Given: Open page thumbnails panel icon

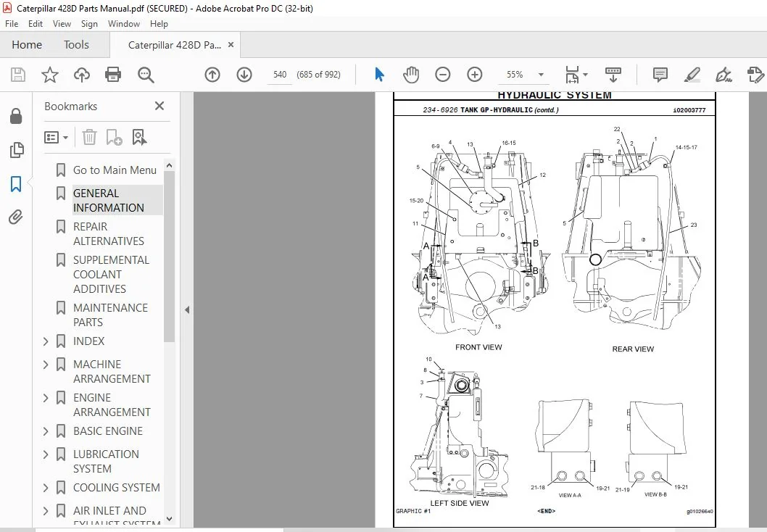Looking at the screenshot, I should (x=16, y=149).
